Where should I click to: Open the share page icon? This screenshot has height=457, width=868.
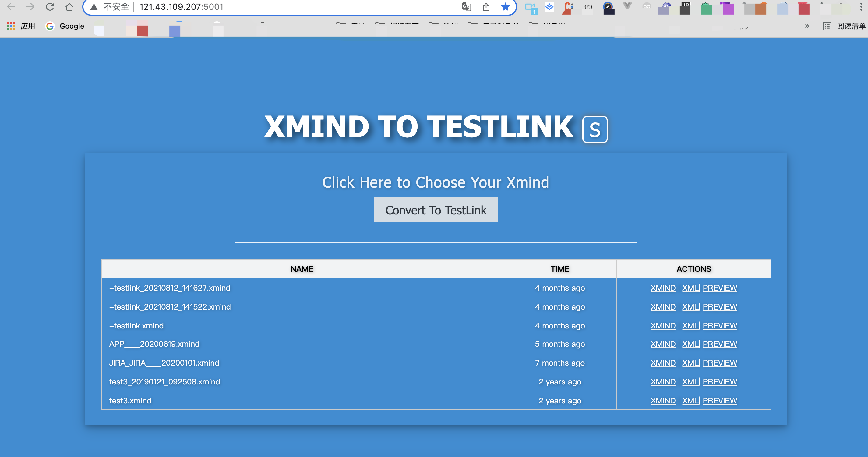click(x=486, y=7)
